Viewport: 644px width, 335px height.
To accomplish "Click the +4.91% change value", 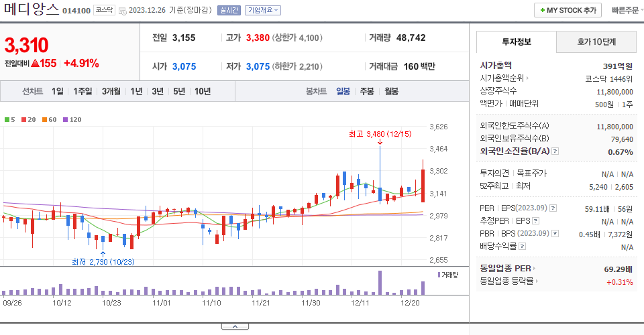I will (x=81, y=63).
